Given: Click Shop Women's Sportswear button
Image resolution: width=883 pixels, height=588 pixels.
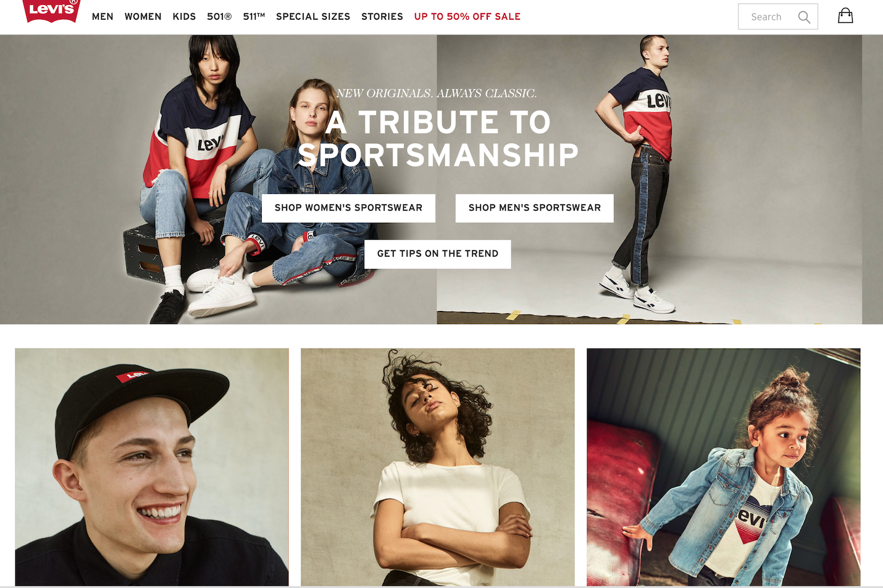Looking at the screenshot, I should [x=349, y=208].
